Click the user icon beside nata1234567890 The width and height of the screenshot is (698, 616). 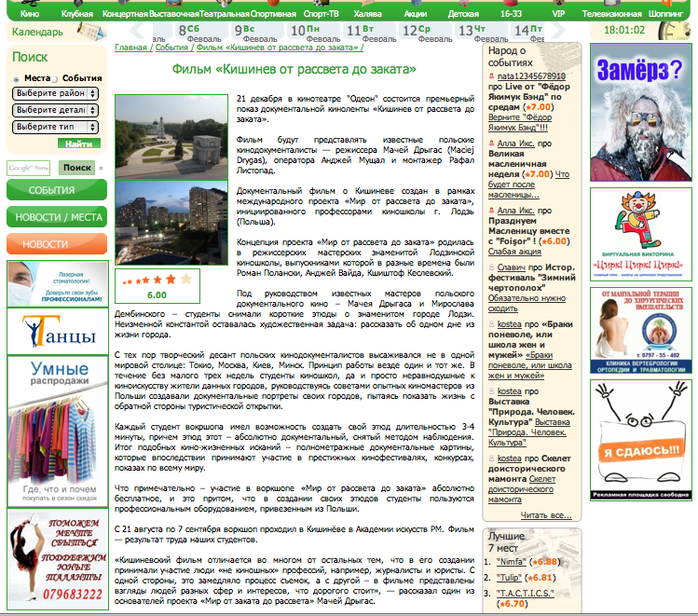click(491, 76)
